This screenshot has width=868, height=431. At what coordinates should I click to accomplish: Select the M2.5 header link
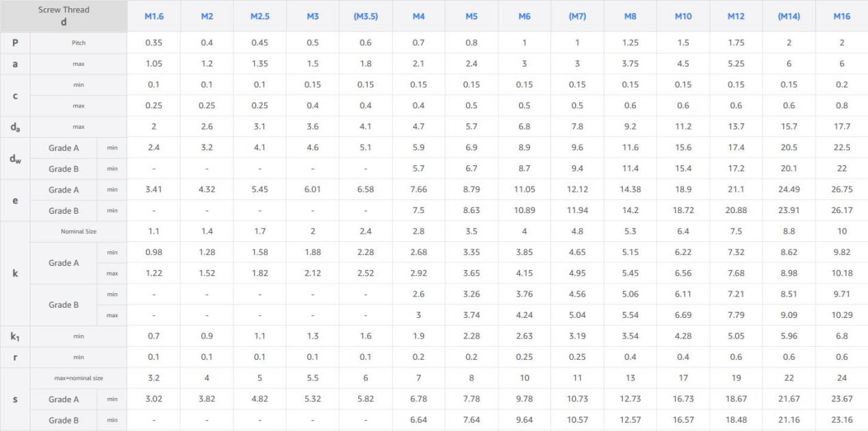[259, 16]
